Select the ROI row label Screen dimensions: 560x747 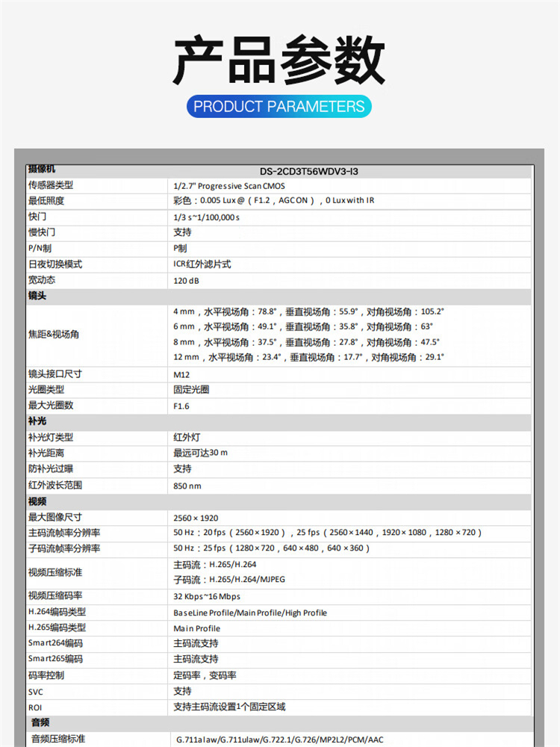(35, 708)
